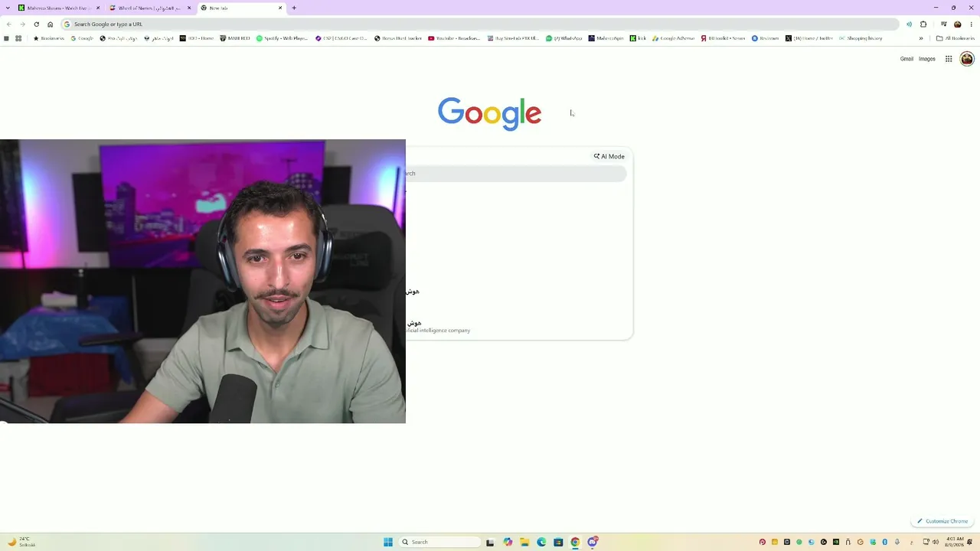Open the Kick bookmark

coord(639,38)
